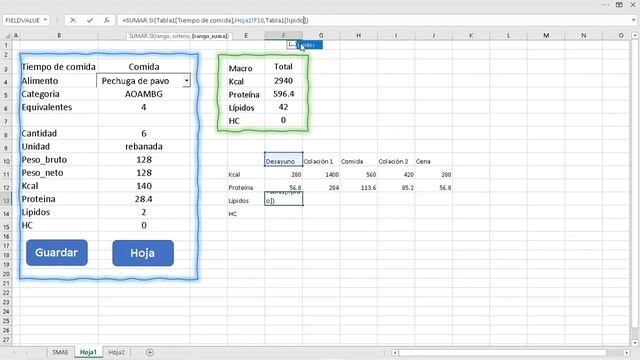640x360 pixels.
Task: Select the Equivalentes label cell
Action: (x=59, y=107)
